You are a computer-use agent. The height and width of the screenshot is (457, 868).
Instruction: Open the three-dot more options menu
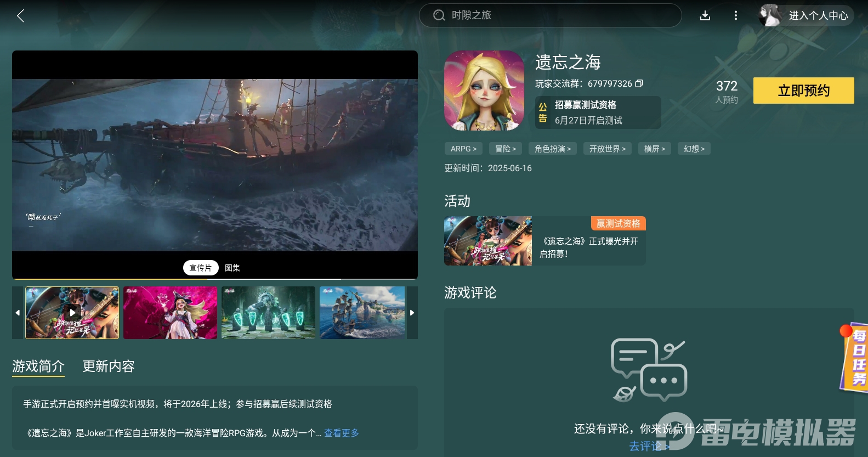tap(736, 16)
